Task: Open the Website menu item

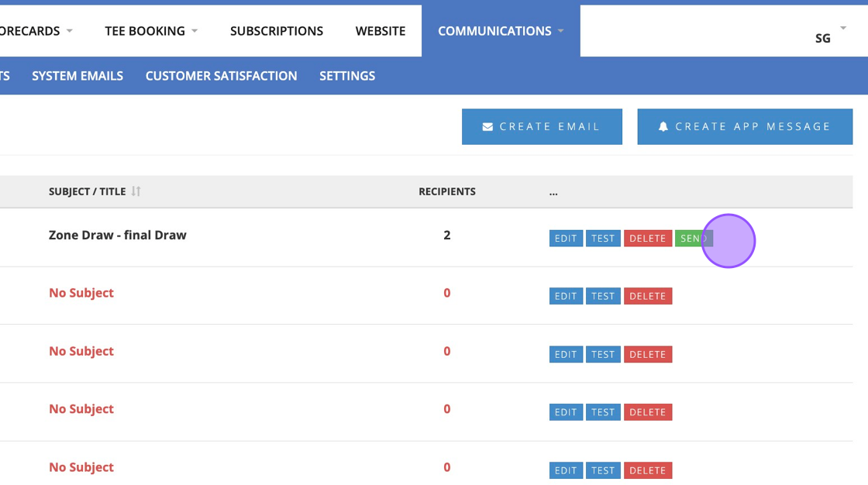Action: pyautogui.click(x=381, y=31)
